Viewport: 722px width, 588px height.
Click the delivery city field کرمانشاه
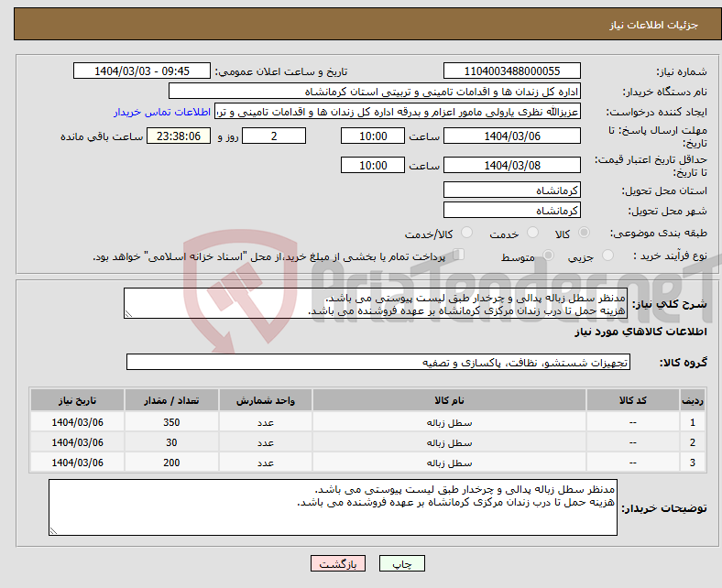512,210
